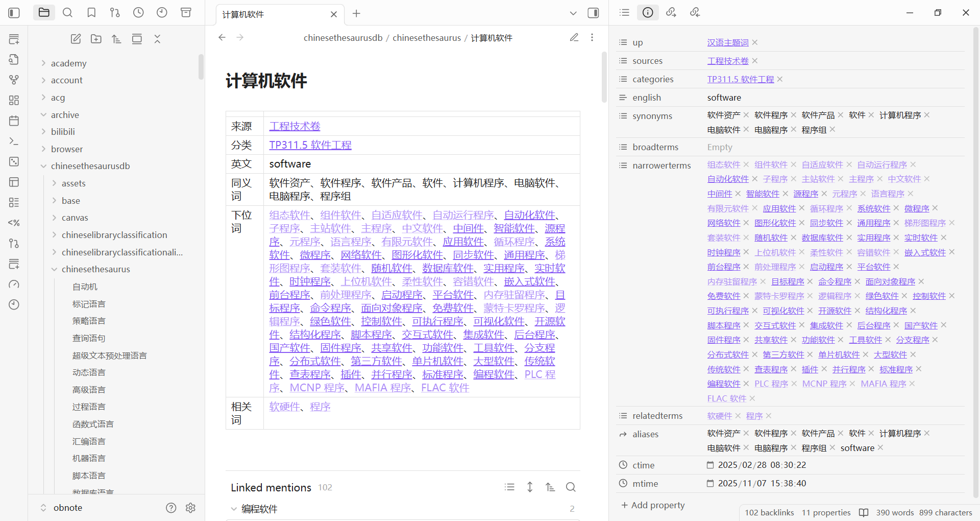Collapse all folders in file explorer
This screenshot has width=980, height=521.
click(157, 39)
